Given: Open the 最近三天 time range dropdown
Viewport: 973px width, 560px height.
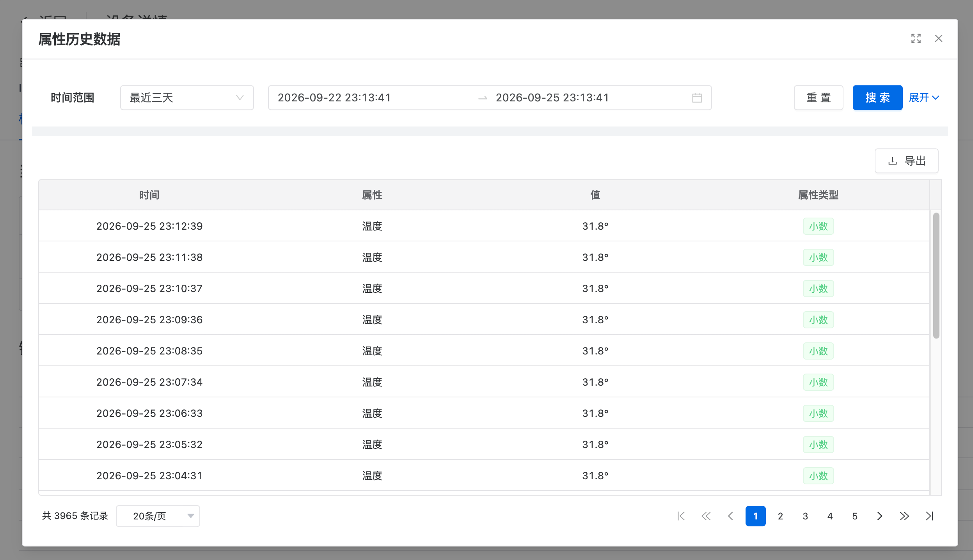Looking at the screenshot, I should click(187, 97).
